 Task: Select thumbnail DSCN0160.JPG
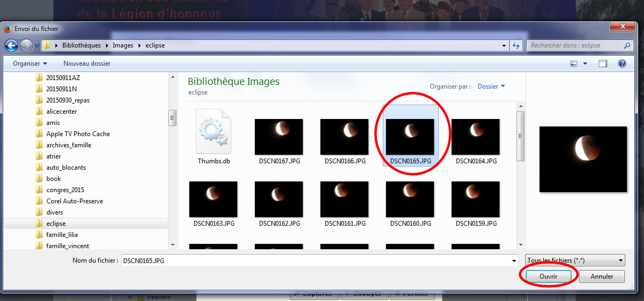click(410, 199)
